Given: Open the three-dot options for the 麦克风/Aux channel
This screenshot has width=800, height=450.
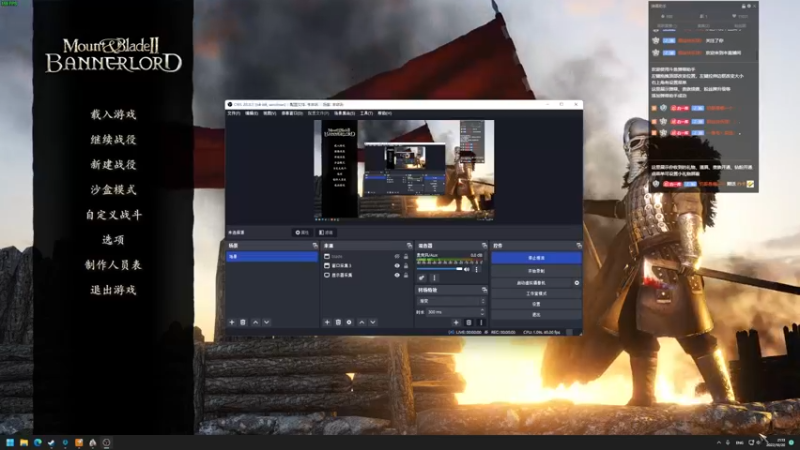Looking at the screenshot, I should point(477,269).
